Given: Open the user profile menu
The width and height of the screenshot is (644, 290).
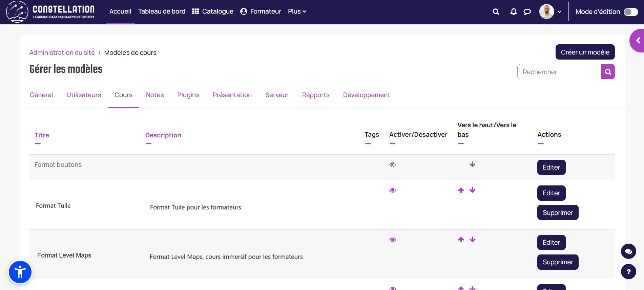Looking at the screenshot, I should pos(550,12).
